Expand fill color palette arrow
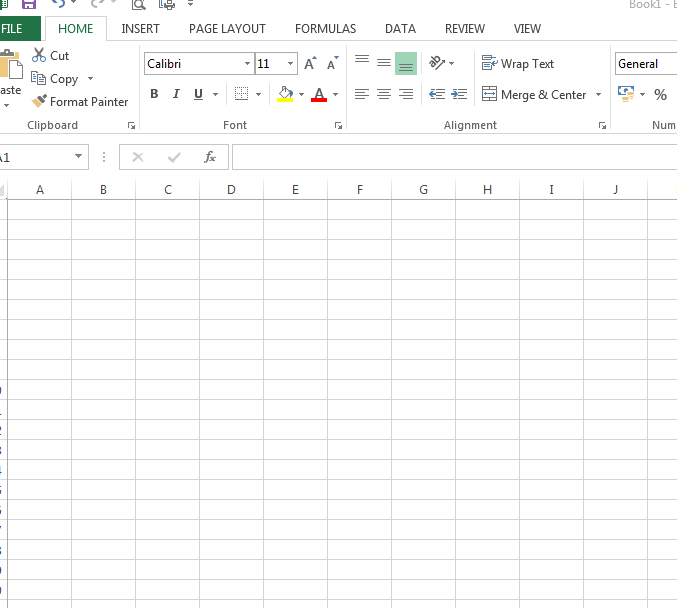Viewport: 677px width, 608px height. [301, 94]
